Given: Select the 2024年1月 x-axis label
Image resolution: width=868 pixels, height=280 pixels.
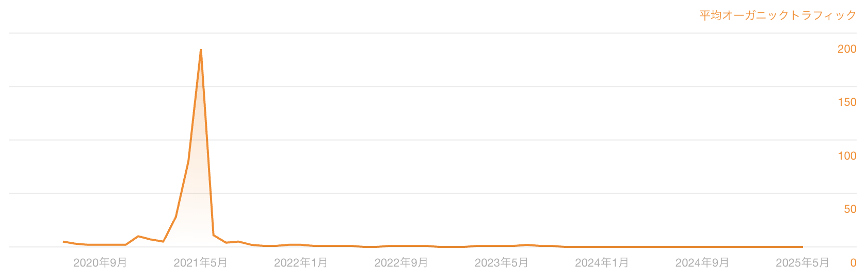Looking at the screenshot, I should coord(602,262).
